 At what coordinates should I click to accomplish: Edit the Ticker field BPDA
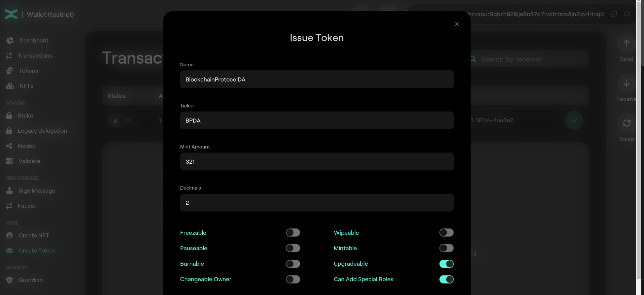click(317, 121)
